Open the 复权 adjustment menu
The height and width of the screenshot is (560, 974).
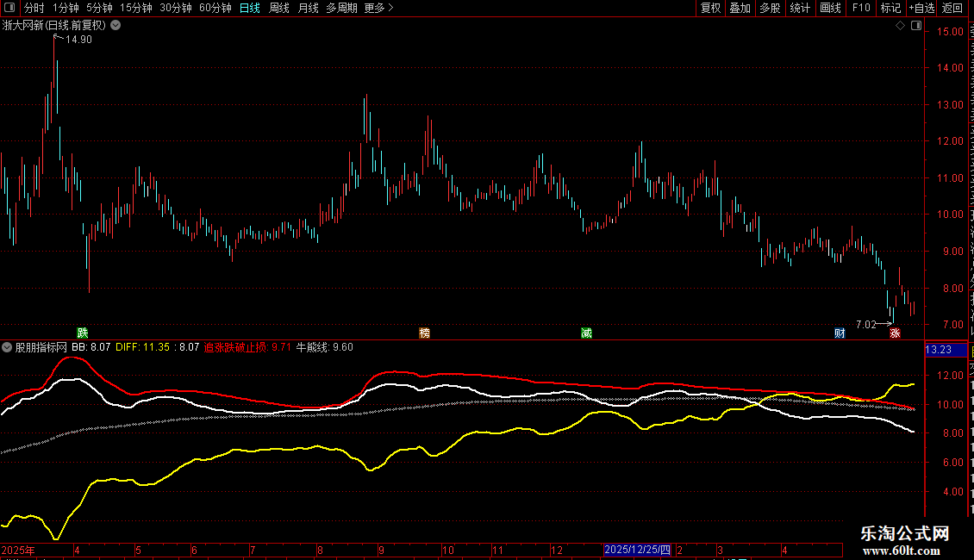click(710, 8)
